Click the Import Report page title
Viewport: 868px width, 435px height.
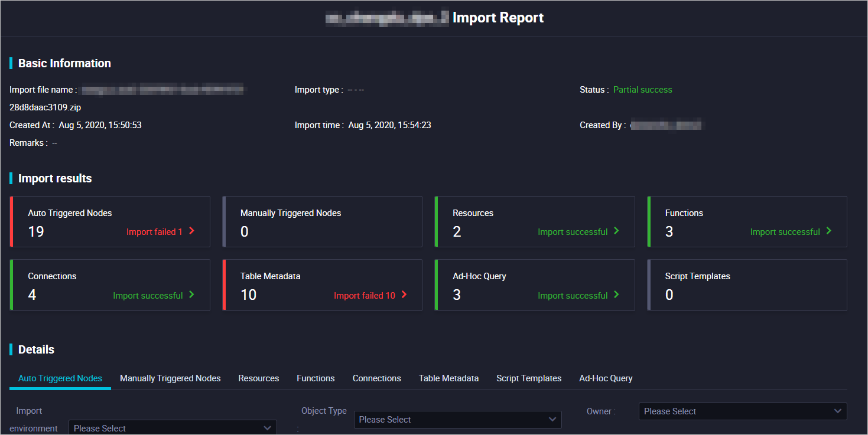click(x=498, y=18)
